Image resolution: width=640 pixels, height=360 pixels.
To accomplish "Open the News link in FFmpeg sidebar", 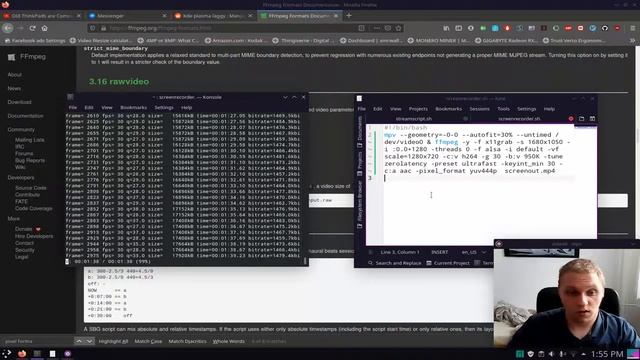I will point(14,88).
